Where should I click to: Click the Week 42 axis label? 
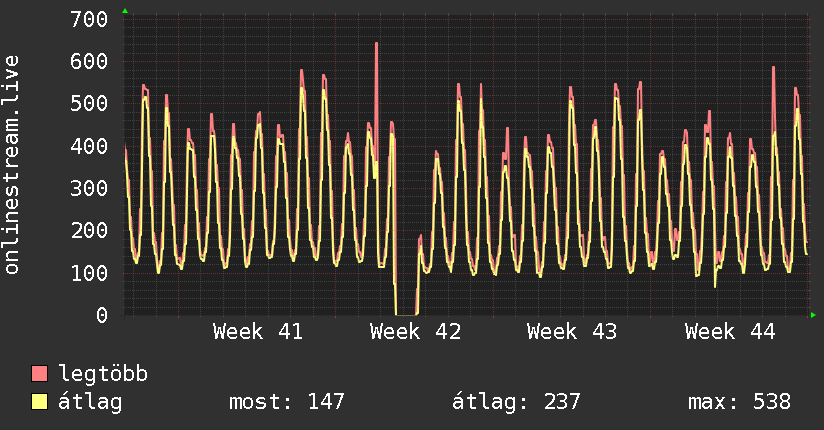pos(415,332)
